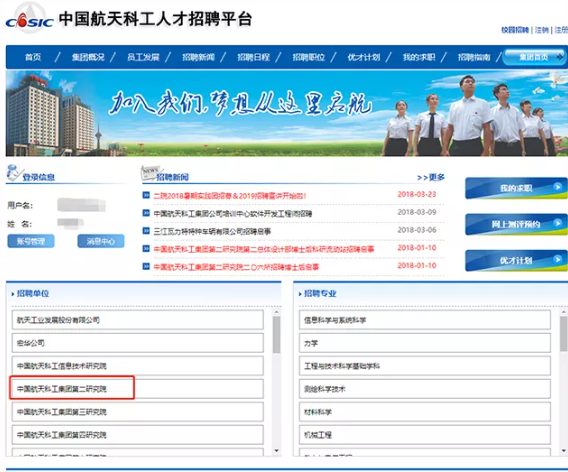The height and width of the screenshot is (472, 568).
Task: Open the 消息中心 button
Action: click(x=101, y=241)
